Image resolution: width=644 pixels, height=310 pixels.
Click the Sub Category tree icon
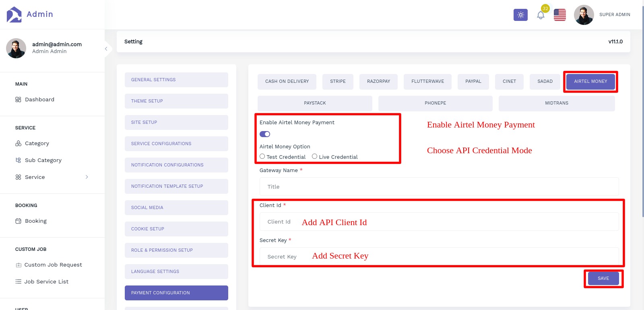click(18, 160)
